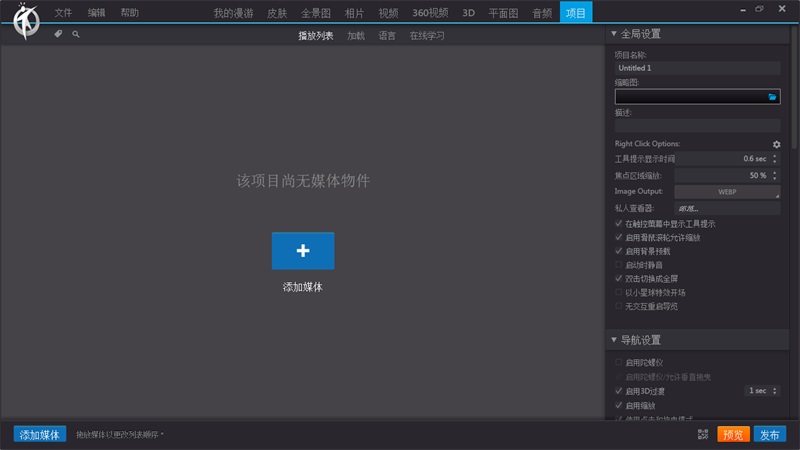
Task: Open the 文件 menu
Action: coord(63,13)
